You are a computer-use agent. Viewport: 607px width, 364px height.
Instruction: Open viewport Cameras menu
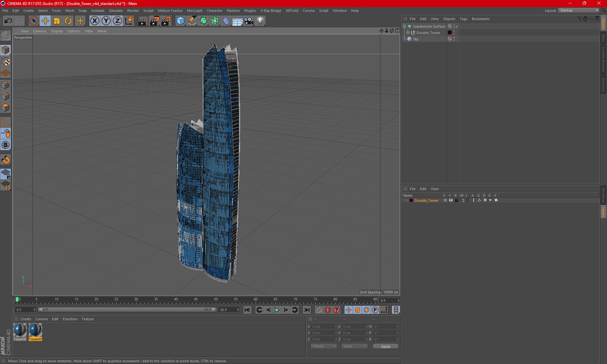tap(40, 31)
